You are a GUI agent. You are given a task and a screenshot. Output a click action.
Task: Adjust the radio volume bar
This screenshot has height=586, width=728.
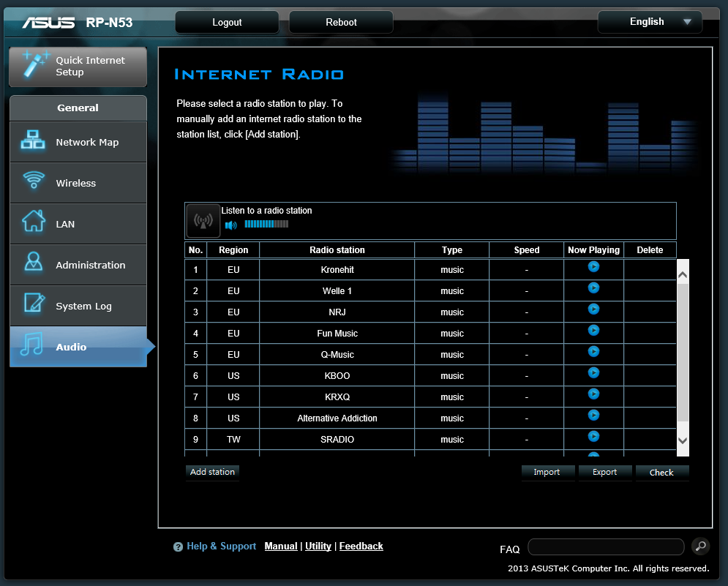(x=266, y=224)
